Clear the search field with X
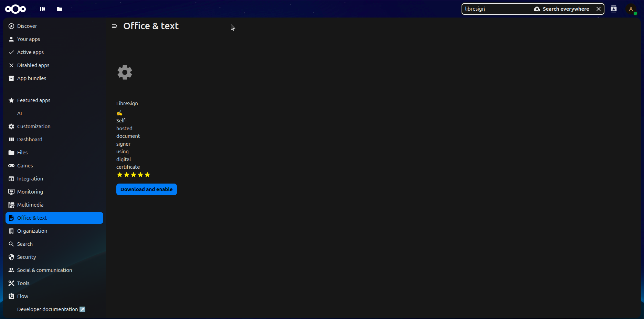 coord(599,9)
